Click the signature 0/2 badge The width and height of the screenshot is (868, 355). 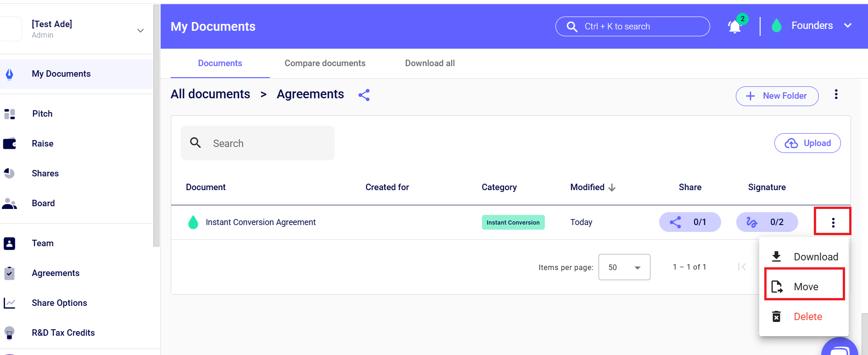(767, 222)
